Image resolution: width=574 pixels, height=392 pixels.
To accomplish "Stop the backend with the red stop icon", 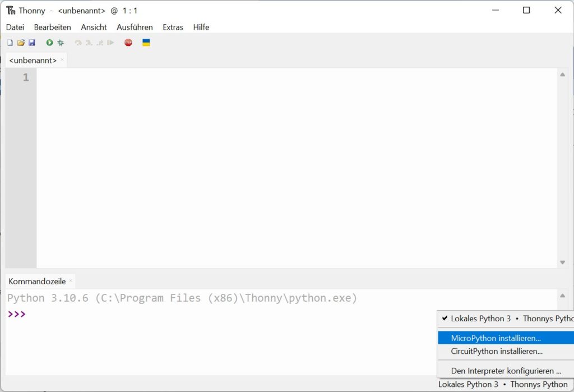I will coord(128,43).
